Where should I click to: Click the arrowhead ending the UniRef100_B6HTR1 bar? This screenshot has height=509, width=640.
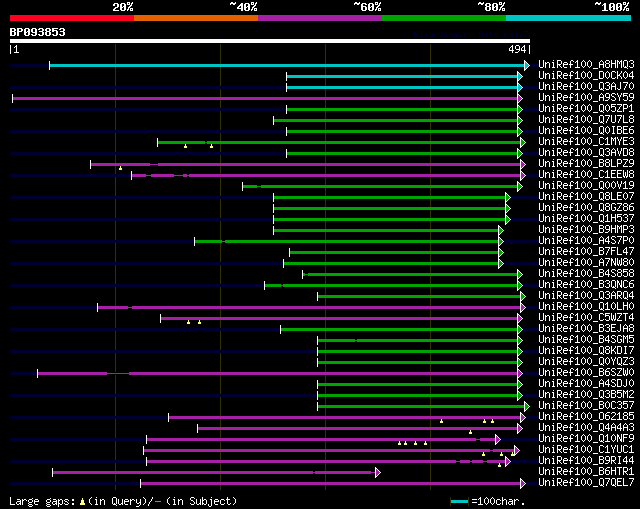click(x=378, y=473)
